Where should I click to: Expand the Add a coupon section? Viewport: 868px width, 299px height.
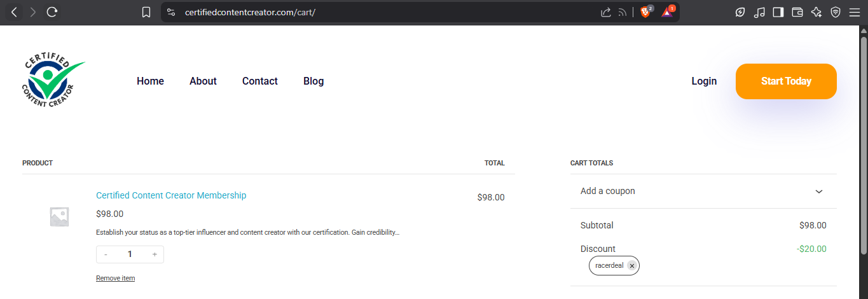[x=703, y=191]
